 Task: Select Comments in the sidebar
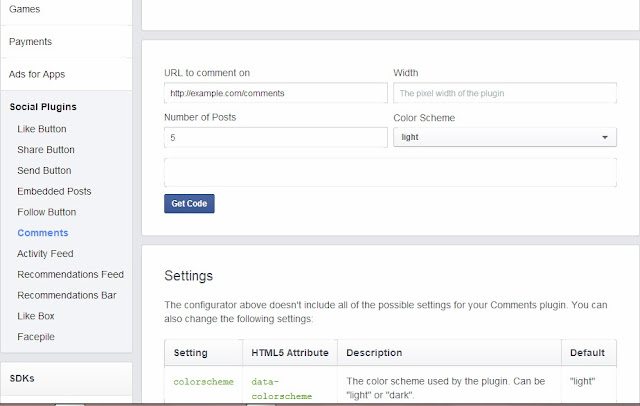tap(43, 233)
